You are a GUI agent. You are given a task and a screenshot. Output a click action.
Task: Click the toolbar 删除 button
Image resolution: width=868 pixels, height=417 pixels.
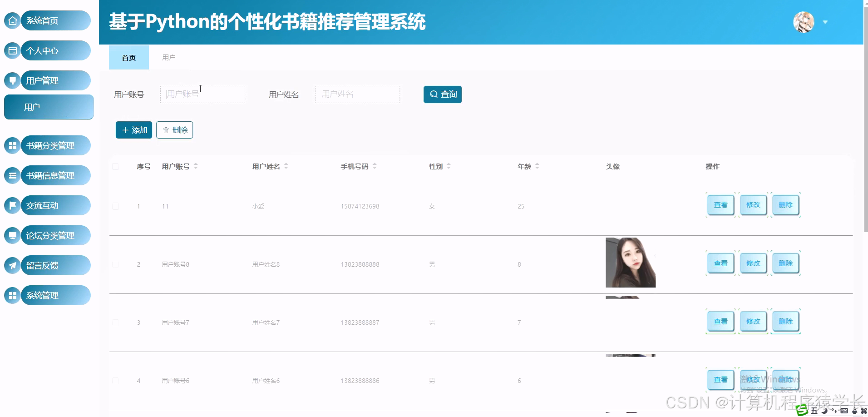click(x=175, y=130)
